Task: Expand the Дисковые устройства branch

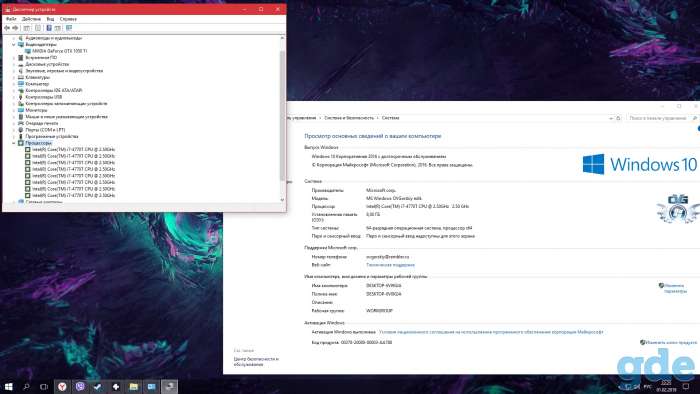Action: [13, 64]
